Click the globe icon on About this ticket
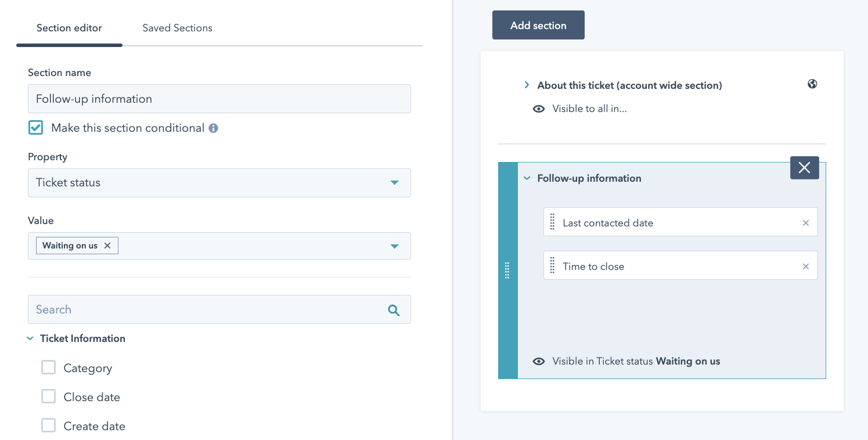The width and height of the screenshot is (868, 440). point(812,84)
